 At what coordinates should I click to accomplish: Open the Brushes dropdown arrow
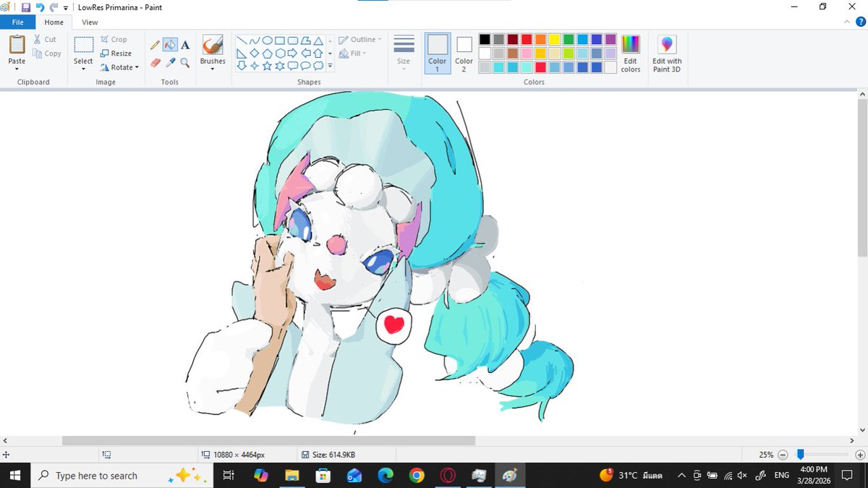click(213, 68)
